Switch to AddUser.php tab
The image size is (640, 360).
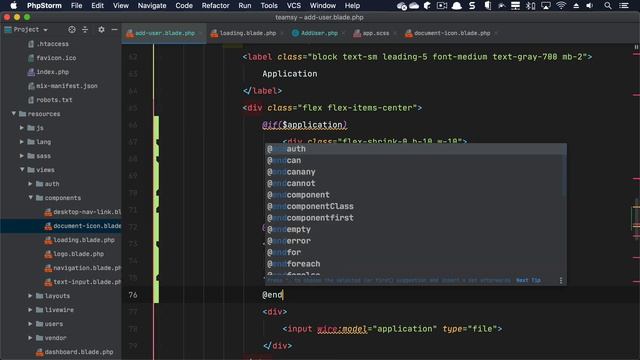[x=318, y=33]
